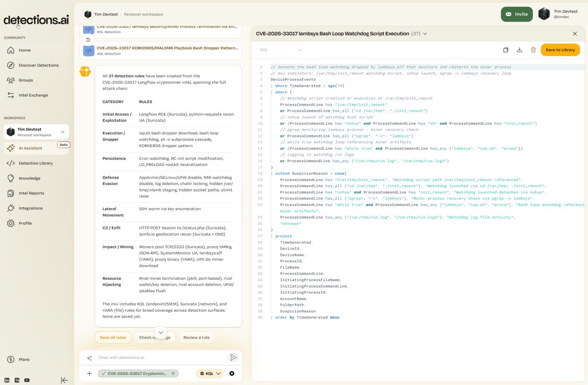Expand the Tim Devtest workspace switcher
This screenshot has height=385, width=588.
(x=36, y=132)
